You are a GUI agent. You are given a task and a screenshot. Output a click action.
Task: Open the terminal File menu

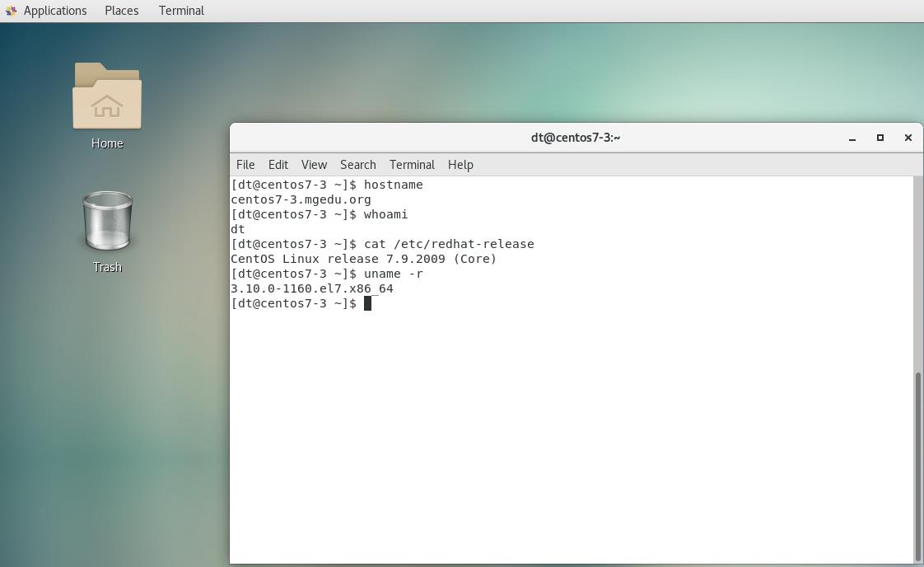pos(245,165)
